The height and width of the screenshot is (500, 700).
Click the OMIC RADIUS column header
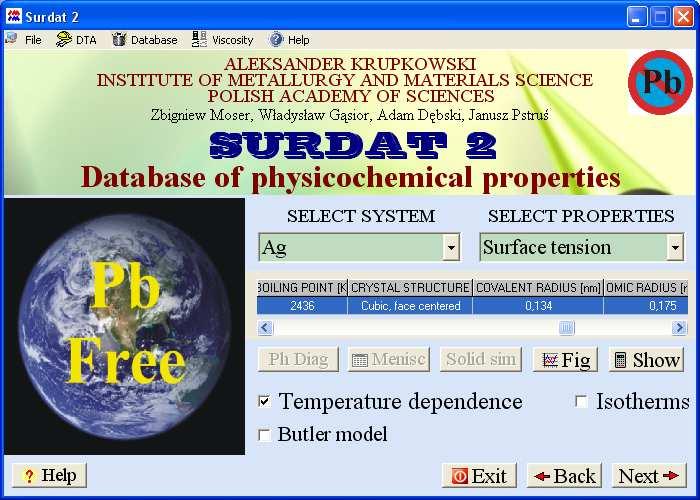pos(646,288)
